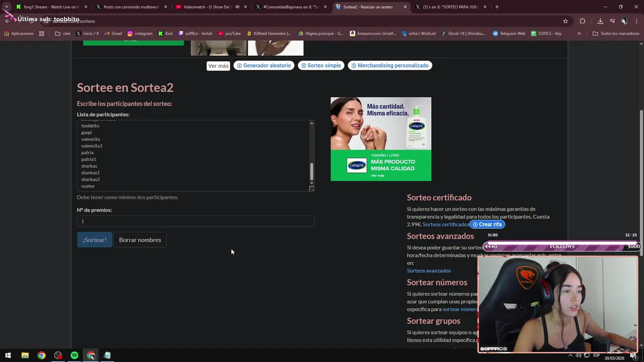
Task: Open the Chrome three-dot menu
Action: 636,21
